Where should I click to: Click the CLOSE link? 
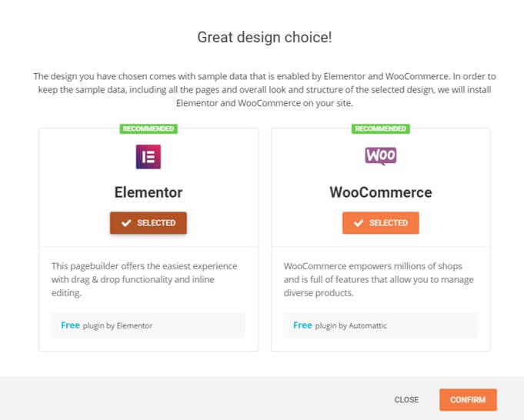406,400
